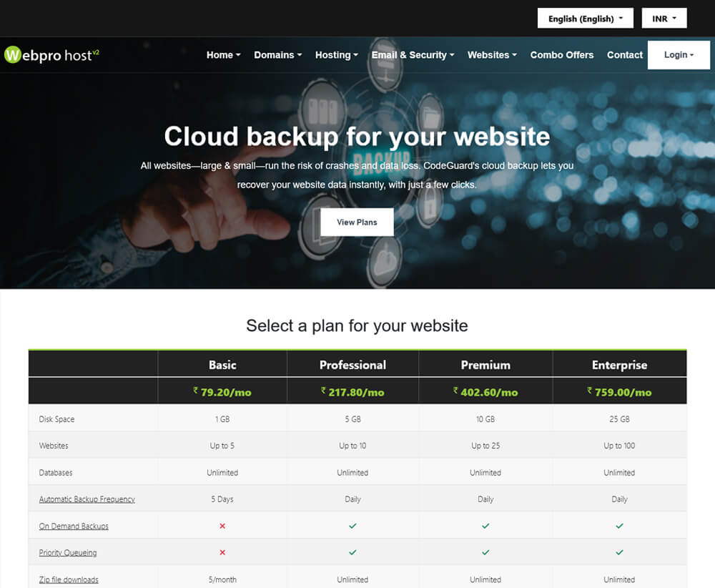Expand the Websites menu

coord(492,55)
